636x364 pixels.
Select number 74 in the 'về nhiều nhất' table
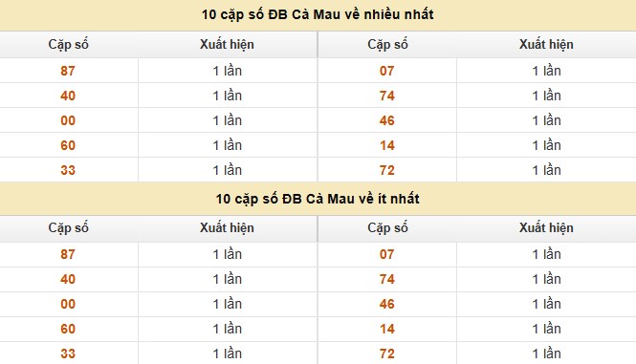click(x=387, y=96)
